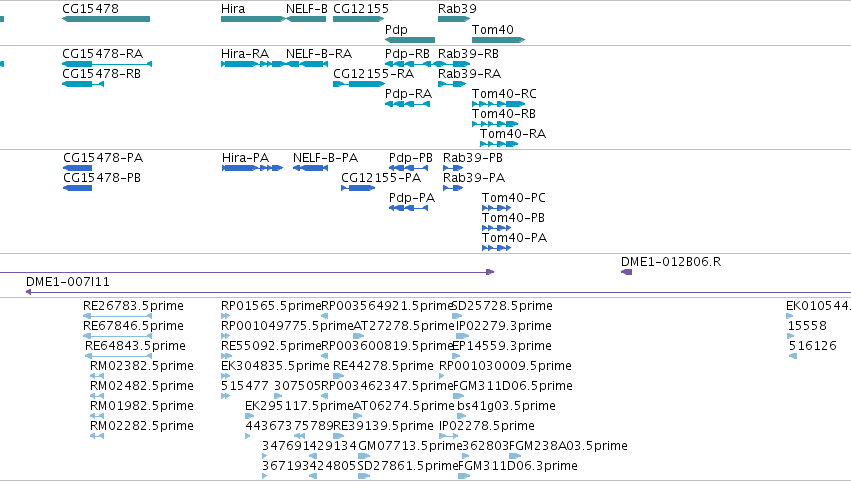Click the NELF-B gene label
This screenshot has width=851, height=481.
pyautogui.click(x=307, y=9)
